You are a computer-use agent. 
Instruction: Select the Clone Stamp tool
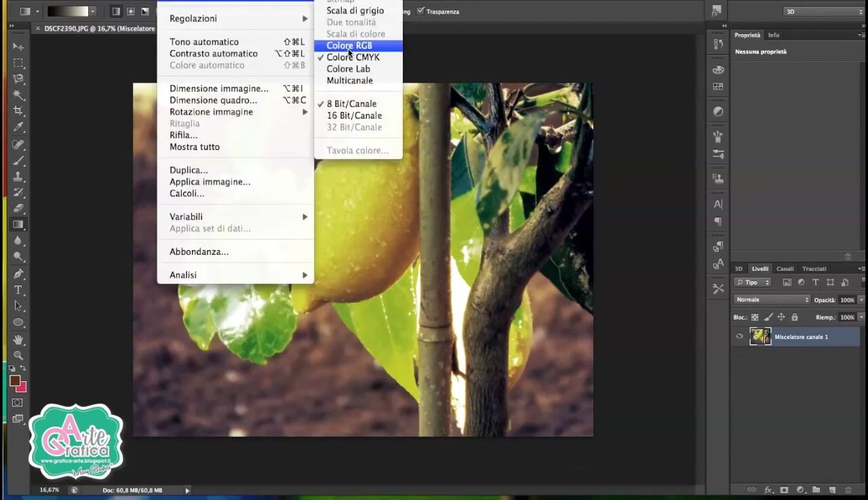click(x=18, y=177)
